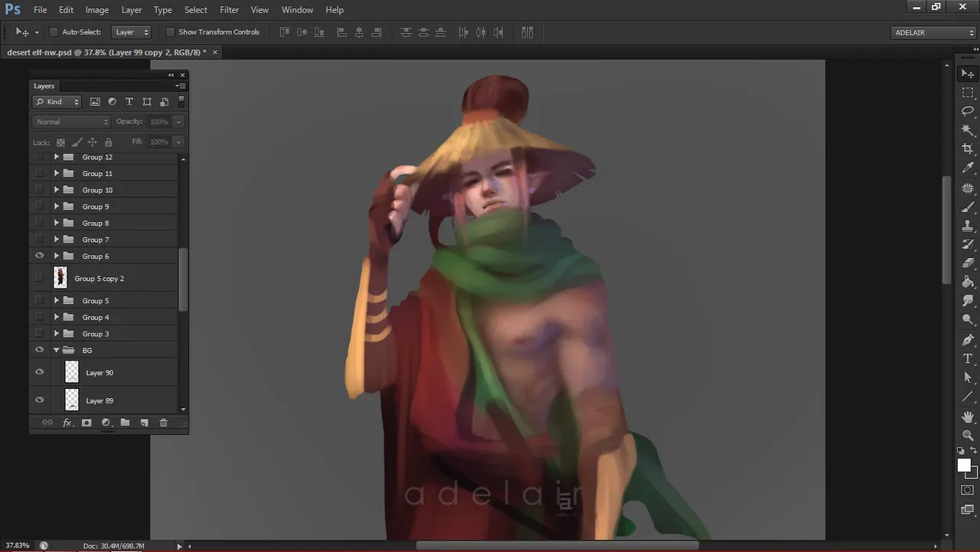Select the Crop tool
The image size is (980, 552).
(968, 149)
